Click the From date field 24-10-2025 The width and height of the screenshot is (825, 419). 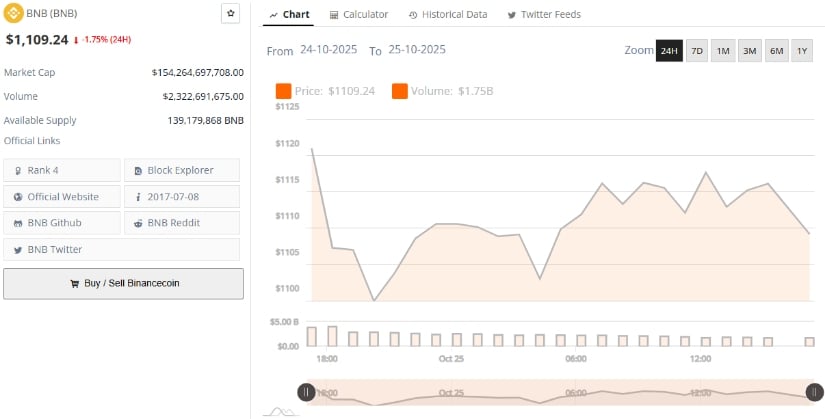pos(329,50)
